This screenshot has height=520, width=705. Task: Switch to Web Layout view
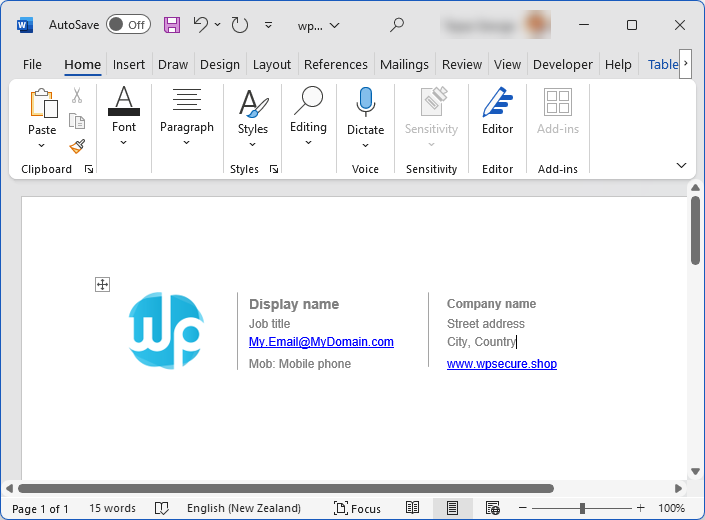(x=493, y=508)
